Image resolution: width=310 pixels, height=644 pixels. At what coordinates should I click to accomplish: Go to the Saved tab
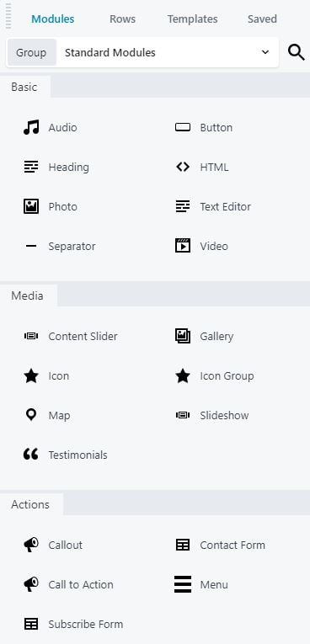click(262, 19)
